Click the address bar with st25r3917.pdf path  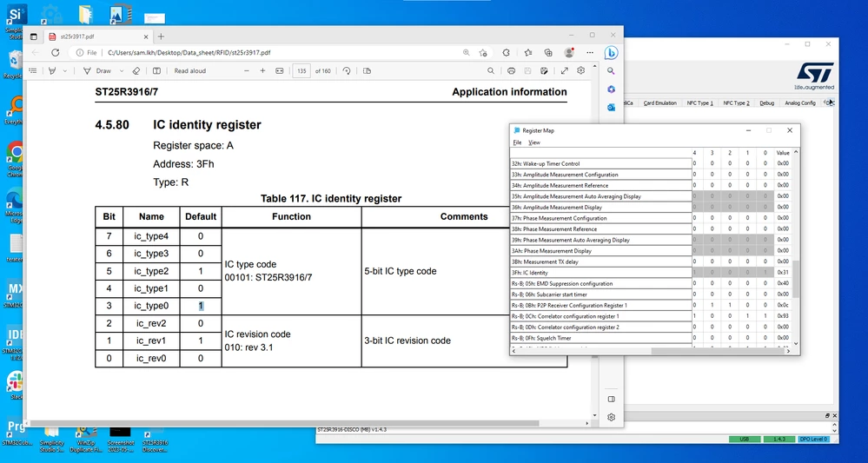click(x=189, y=52)
